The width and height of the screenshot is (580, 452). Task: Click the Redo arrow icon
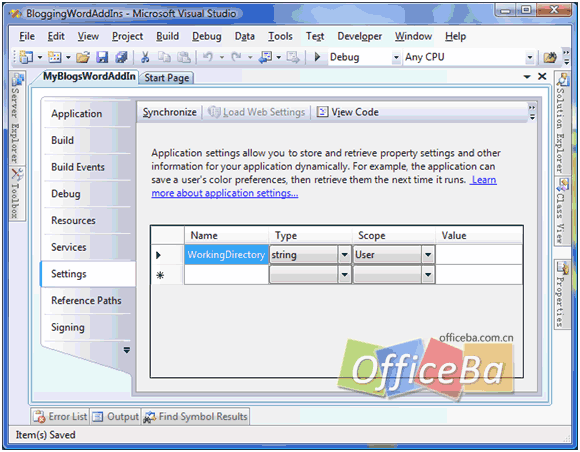[236, 57]
